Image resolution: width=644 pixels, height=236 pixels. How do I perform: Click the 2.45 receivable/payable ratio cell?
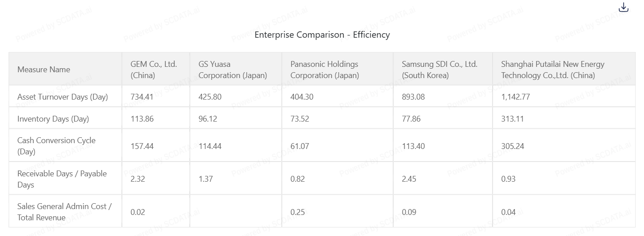[x=409, y=179]
